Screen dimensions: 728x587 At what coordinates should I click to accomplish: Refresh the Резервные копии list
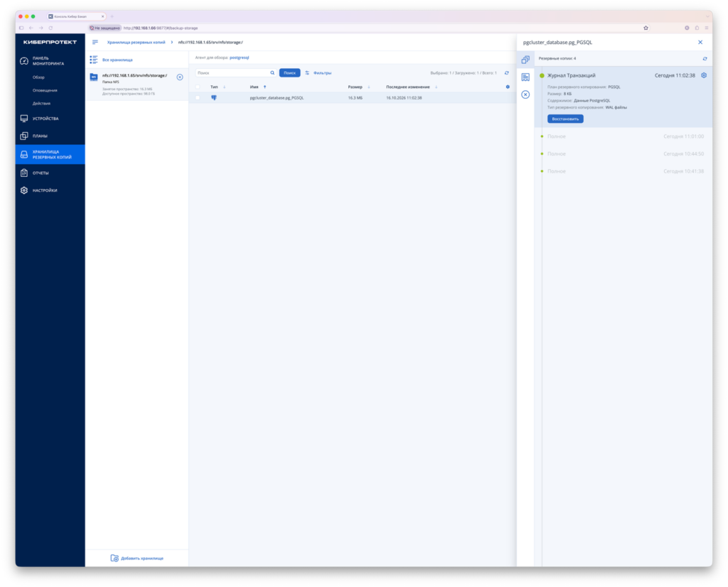tap(705, 58)
